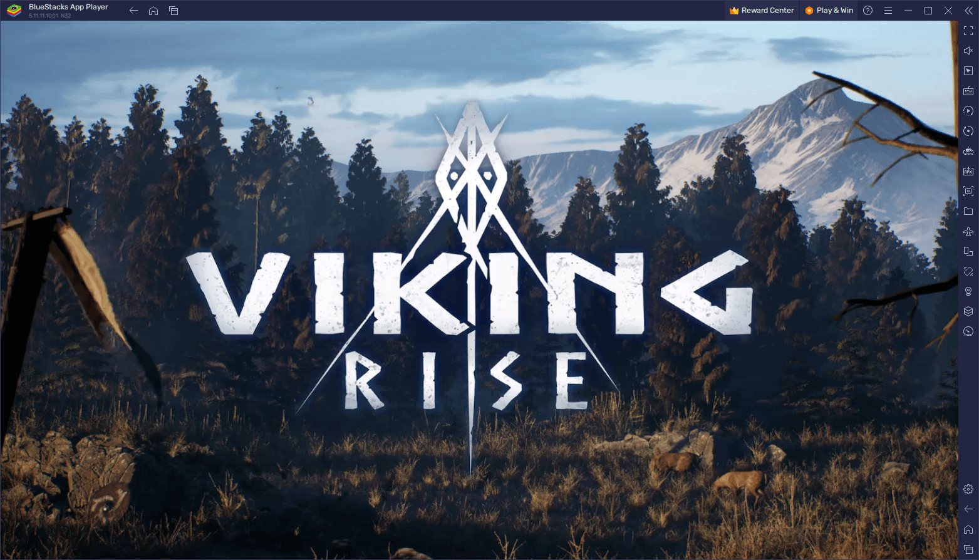The width and height of the screenshot is (979, 560).
Task: Open the sidebar settings gear
Action: pos(968,489)
